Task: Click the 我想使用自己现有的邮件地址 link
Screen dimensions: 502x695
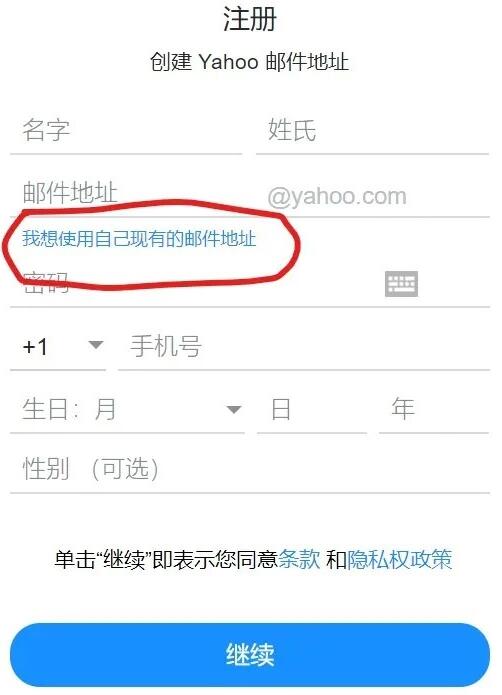Action: (x=139, y=238)
